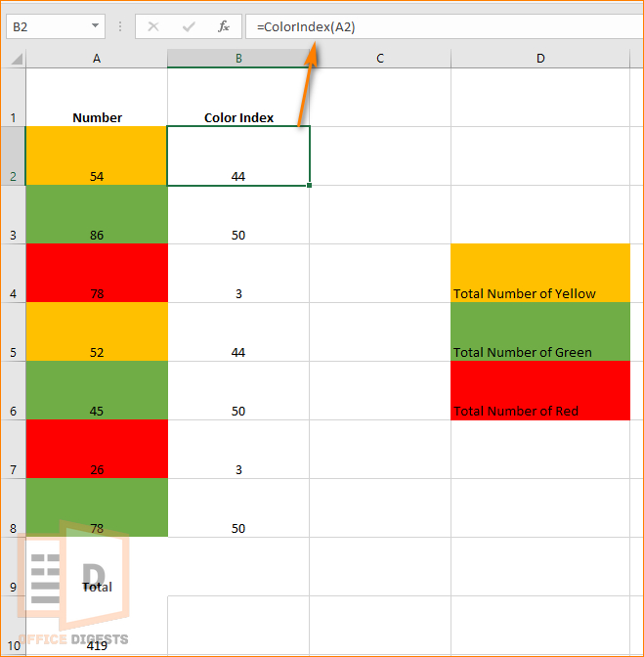Select the Total Number of Yellow cell
This screenshot has width=644, height=657.
click(x=540, y=273)
